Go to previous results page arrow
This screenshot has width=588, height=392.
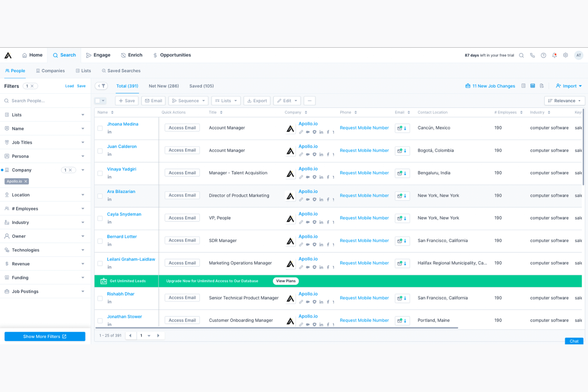click(x=130, y=336)
